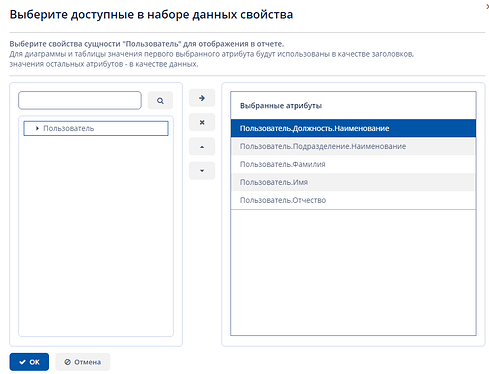Image resolution: width=489 pixels, height=374 pixels.
Task: Move selected attribute up
Action: click(x=202, y=147)
